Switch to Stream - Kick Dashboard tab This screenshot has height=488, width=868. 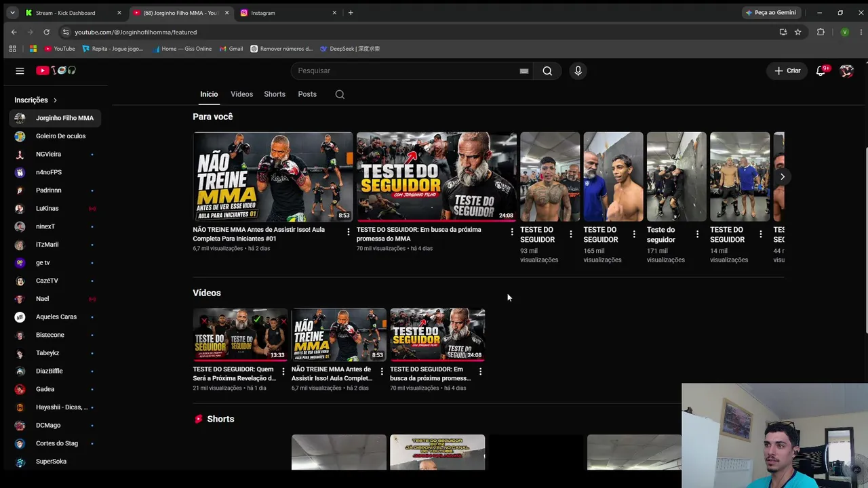[x=73, y=13]
